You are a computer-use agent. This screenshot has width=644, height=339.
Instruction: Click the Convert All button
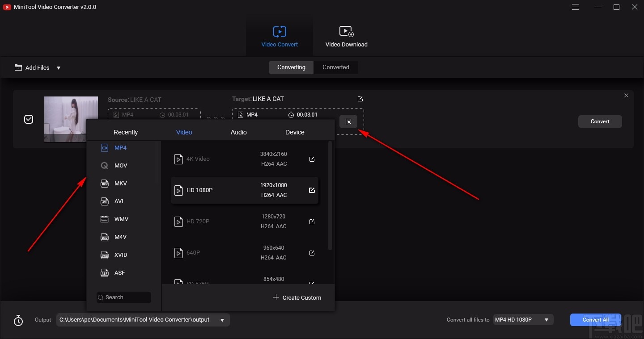[596, 320]
